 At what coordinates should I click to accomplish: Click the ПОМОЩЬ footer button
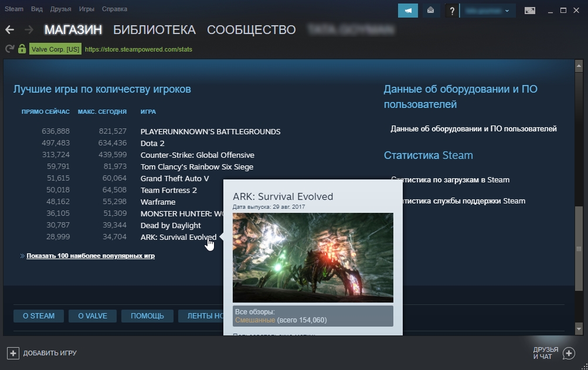[x=147, y=316]
